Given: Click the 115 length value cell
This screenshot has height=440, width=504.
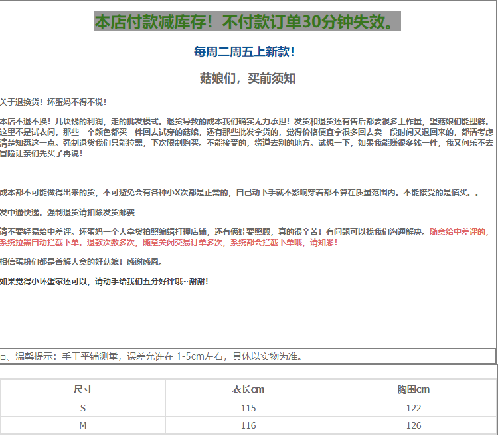Looking at the screenshot, I should (248, 408).
